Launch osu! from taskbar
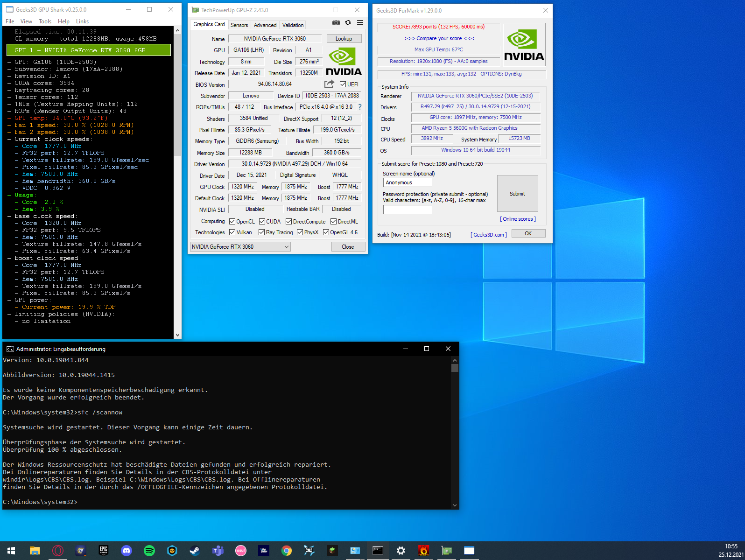This screenshot has width=745, height=560. [x=240, y=551]
